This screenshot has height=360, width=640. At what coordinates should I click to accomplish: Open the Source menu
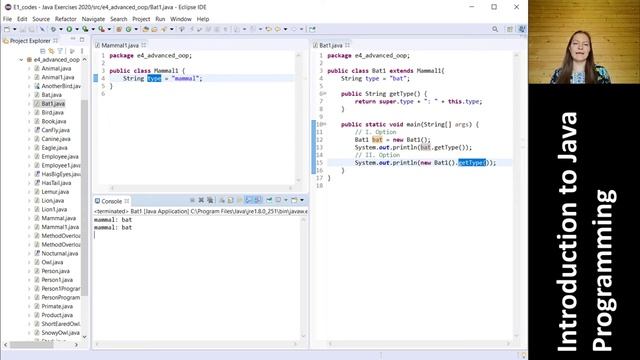(41, 19)
